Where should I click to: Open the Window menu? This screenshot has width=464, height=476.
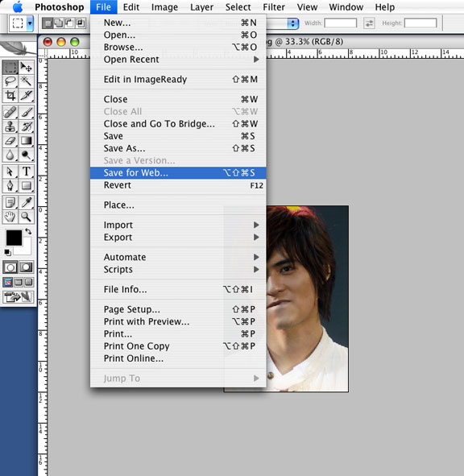(346, 7)
